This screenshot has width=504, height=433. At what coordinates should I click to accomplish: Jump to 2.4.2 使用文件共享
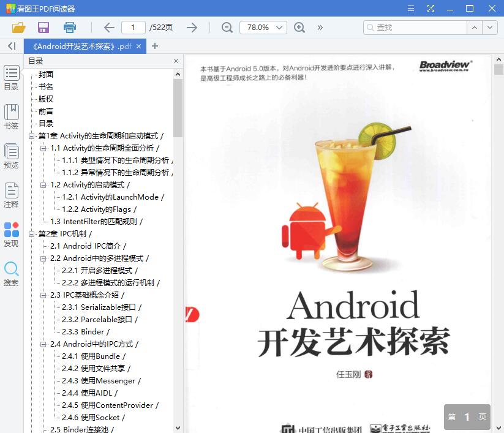pos(96,369)
